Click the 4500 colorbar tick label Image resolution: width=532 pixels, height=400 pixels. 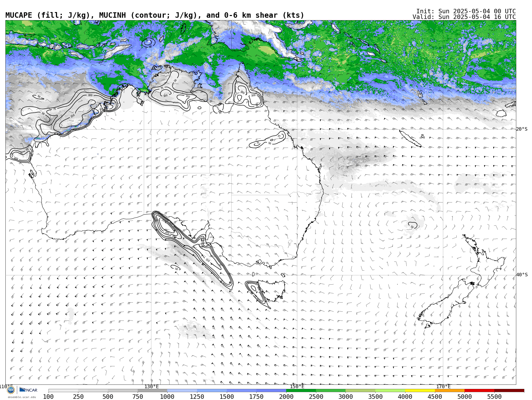(435, 397)
